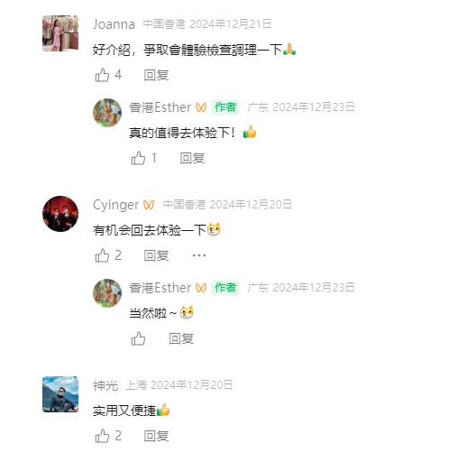Reply to Joanna's comment via 回复

[x=156, y=75]
